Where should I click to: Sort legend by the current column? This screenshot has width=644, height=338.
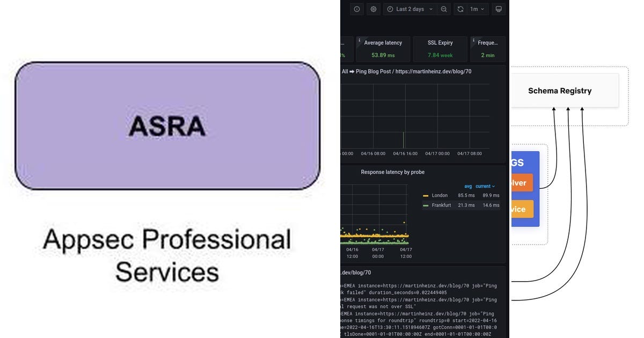click(x=485, y=186)
